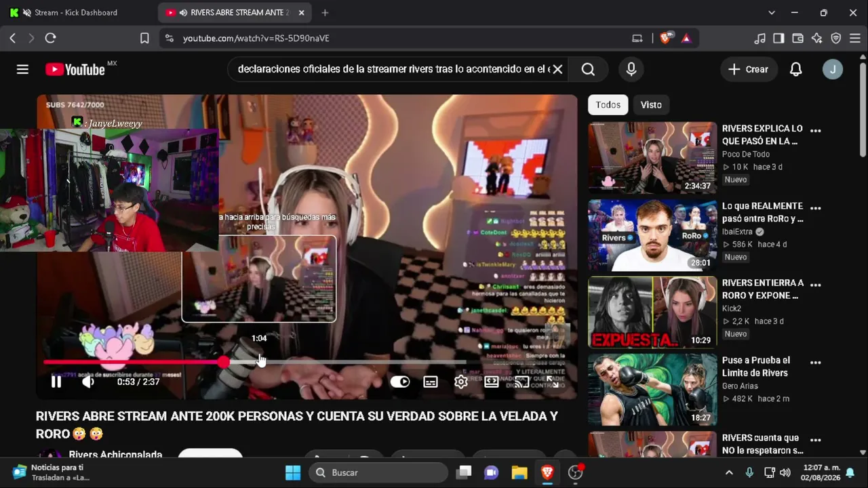Go back to the previous page
Viewport: 868px width, 488px height.
13,38
